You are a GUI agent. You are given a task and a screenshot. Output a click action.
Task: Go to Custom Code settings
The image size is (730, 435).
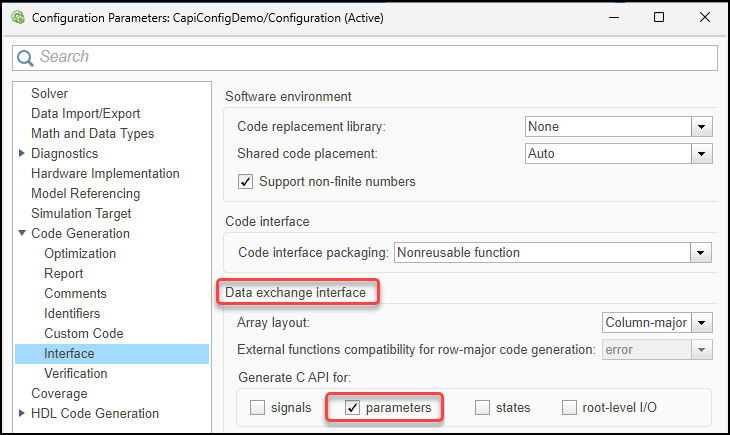coord(83,334)
